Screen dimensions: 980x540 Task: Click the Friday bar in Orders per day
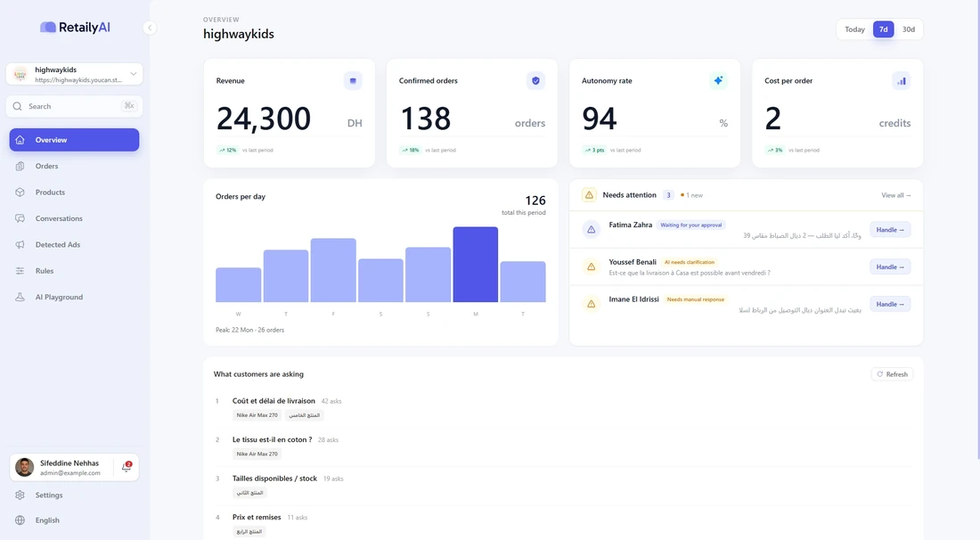[x=333, y=270]
